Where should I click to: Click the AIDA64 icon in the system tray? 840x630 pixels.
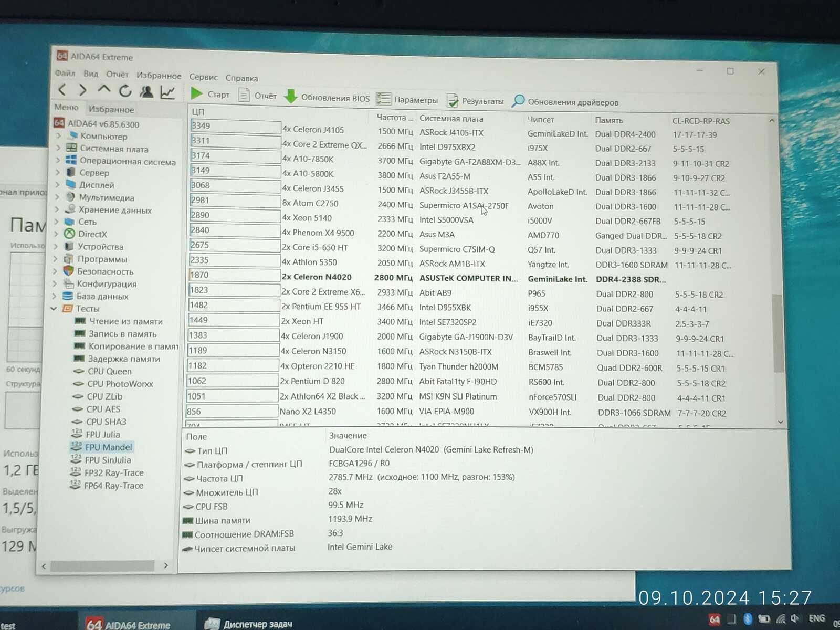715,619
